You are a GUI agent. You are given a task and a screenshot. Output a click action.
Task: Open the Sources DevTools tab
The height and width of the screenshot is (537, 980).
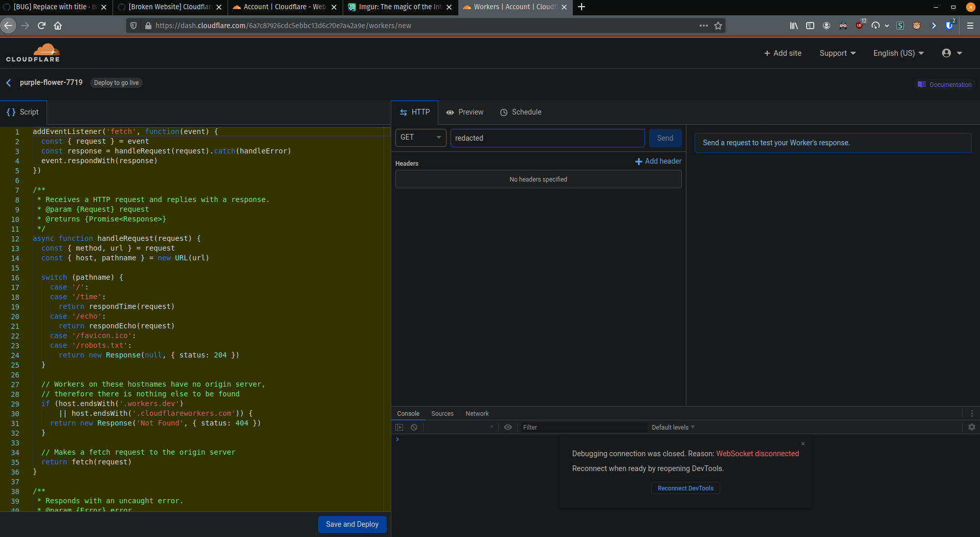pos(442,413)
